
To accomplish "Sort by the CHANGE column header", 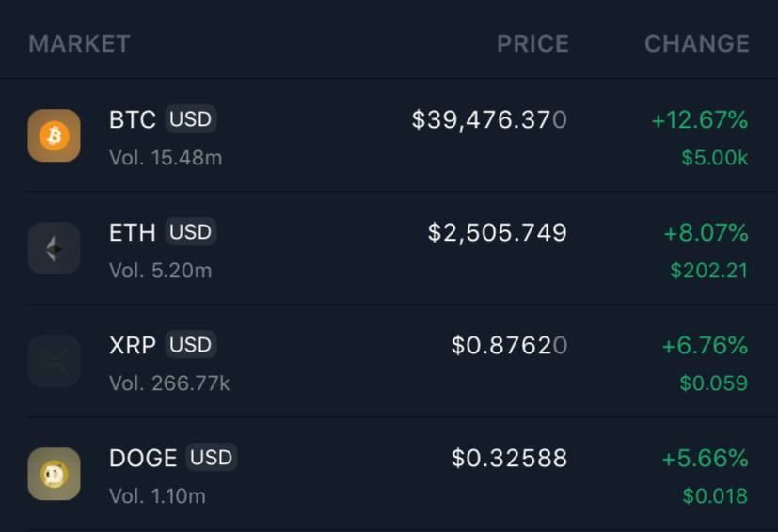I will 696,43.
